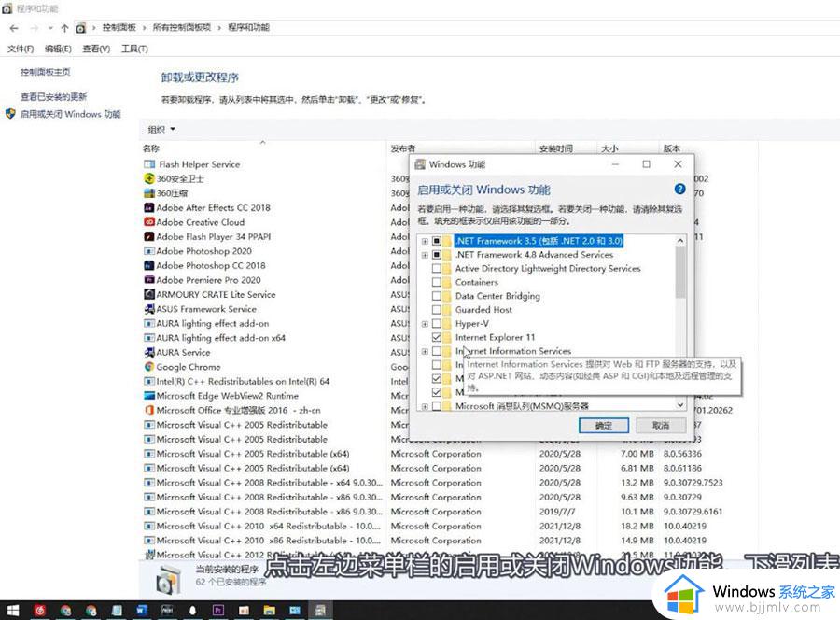Open Microsoft Word from the taskbar
This screenshot has width=840, height=620.
click(x=141, y=611)
